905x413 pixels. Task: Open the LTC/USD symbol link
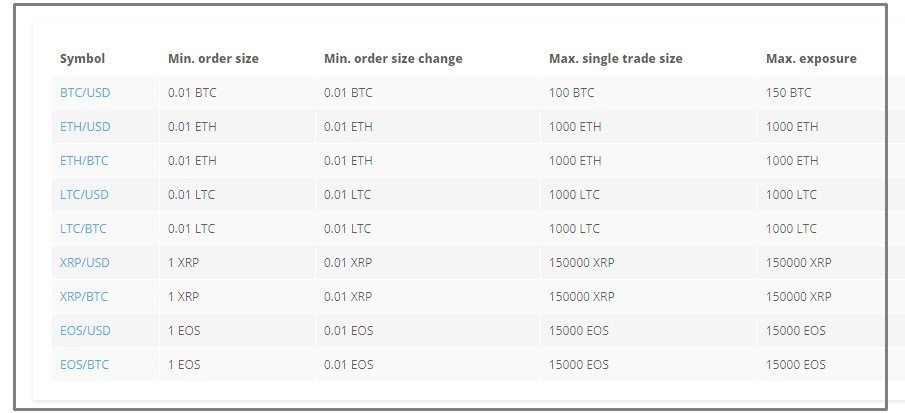[x=84, y=194]
